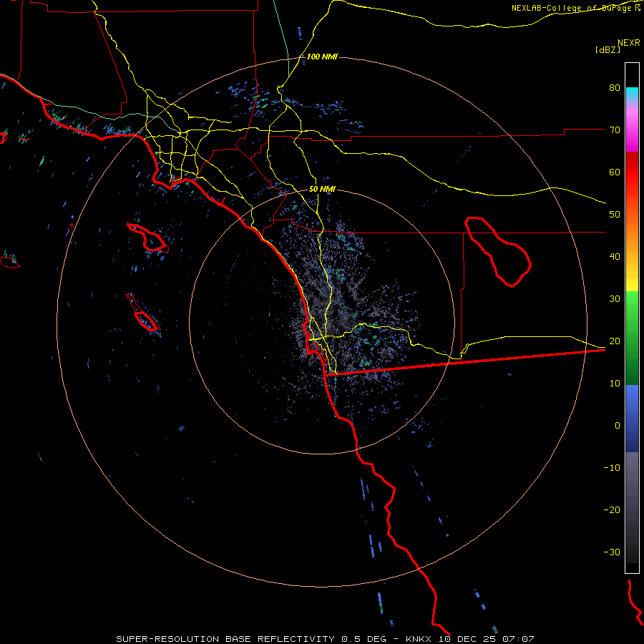Click the 50 NMI range ring label
The width and height of the screenshot is (644, 644).
pyautogui.click(x=322, y=190)
